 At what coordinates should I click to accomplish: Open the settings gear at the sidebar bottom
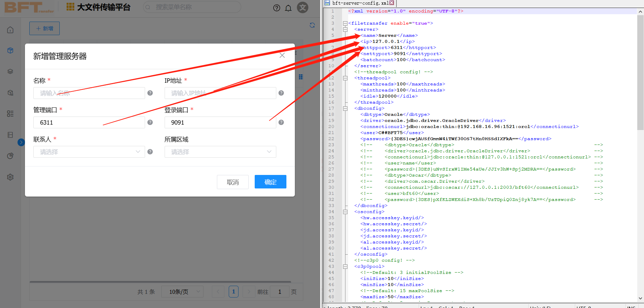point(10,177)
